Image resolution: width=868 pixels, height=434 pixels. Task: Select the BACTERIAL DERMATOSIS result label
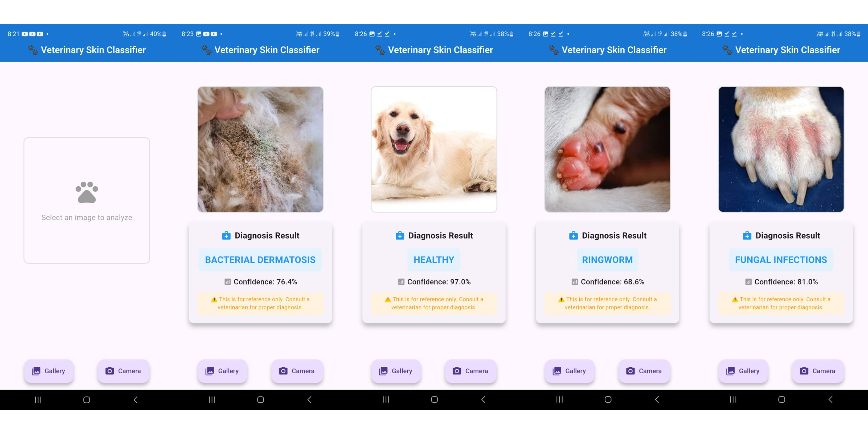[260, 260]
